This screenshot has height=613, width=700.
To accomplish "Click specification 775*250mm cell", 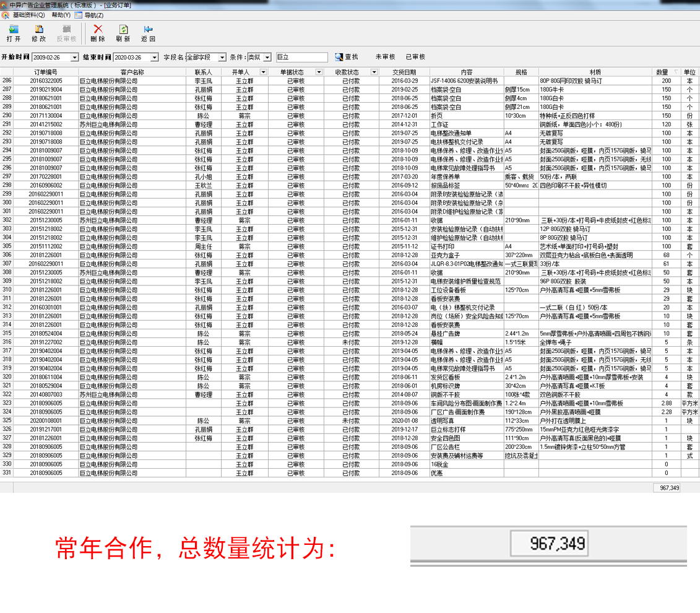I will tap(519, 430).
